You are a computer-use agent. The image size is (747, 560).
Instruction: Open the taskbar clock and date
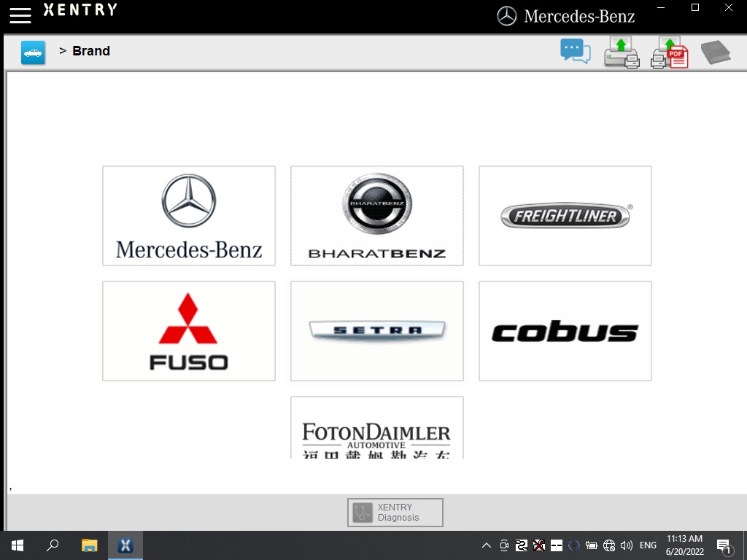pyautogui.click(x=684, y=545)
